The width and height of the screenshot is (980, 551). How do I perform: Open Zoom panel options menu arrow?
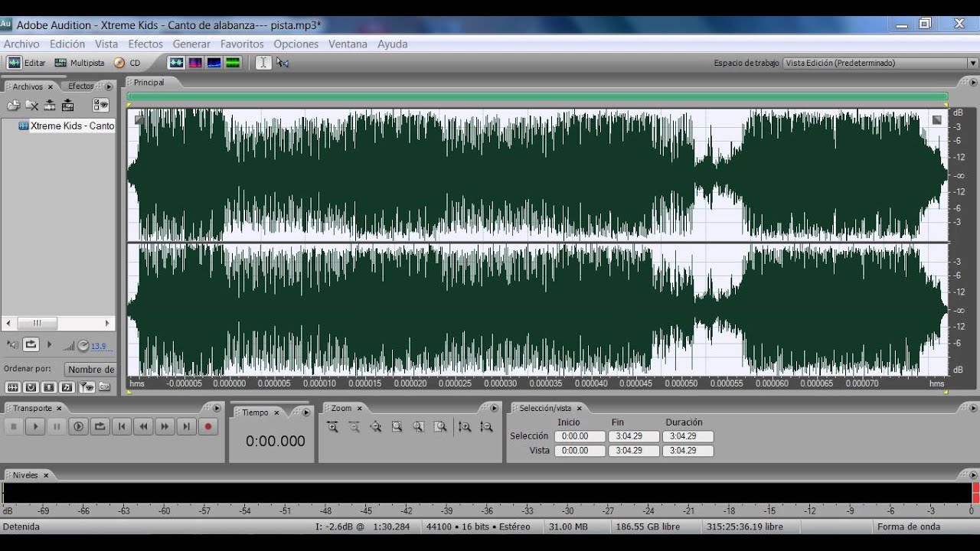(494, 408)
